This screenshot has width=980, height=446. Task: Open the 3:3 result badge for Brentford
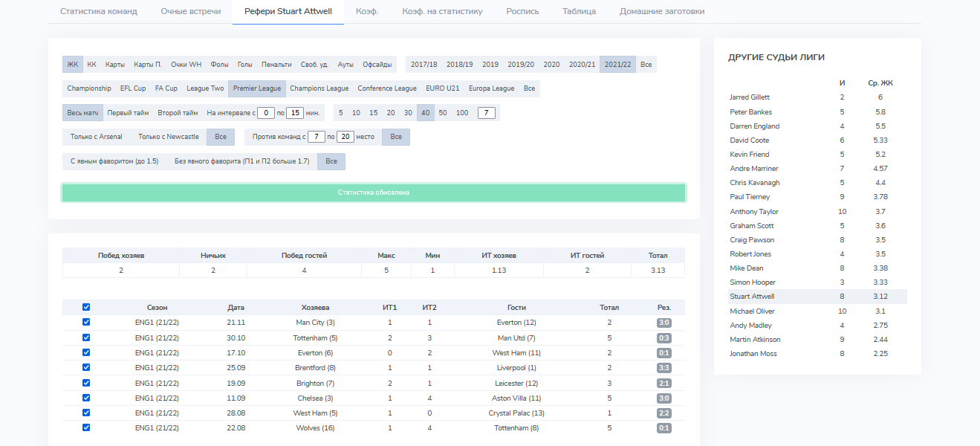[x=663, y=368]
